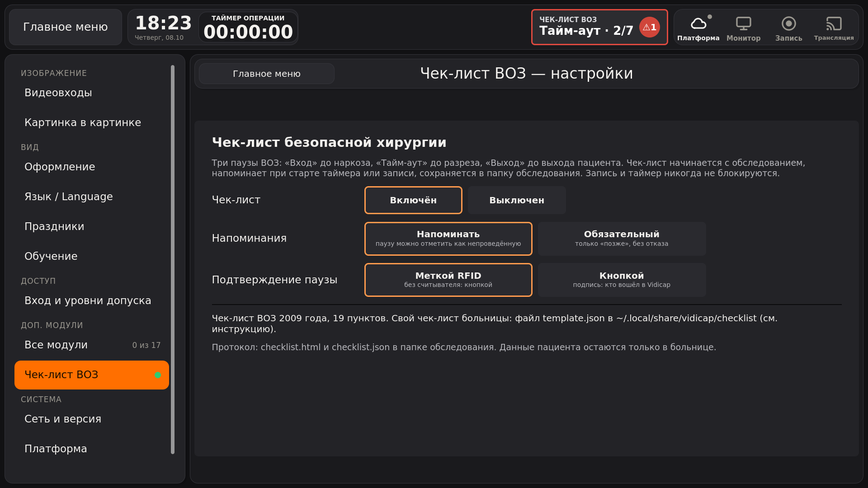Select the Обязательный reminder mode
This screenshot has width=868, height=488.
point(622,239)
